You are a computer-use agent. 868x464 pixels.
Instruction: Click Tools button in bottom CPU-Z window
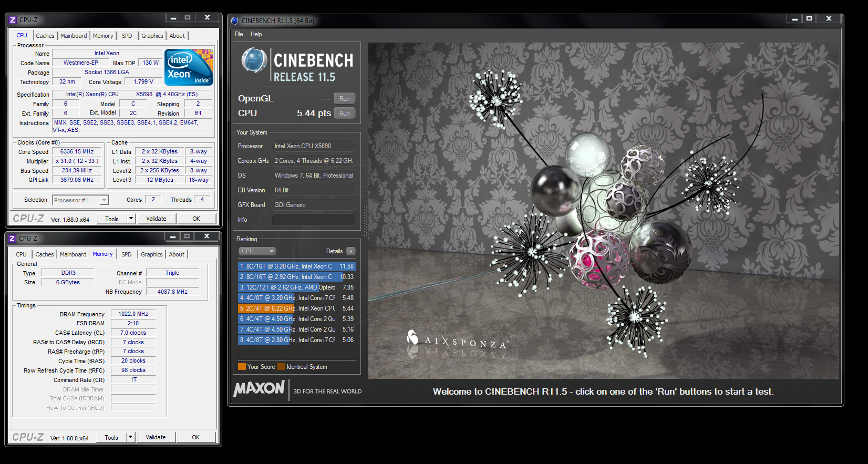[x=111, y=437]
